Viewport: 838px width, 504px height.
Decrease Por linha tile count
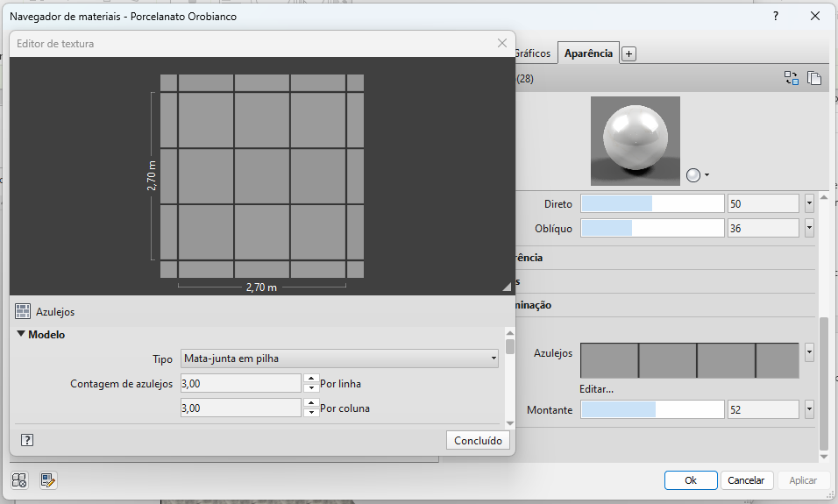click(x=311, y=388)
